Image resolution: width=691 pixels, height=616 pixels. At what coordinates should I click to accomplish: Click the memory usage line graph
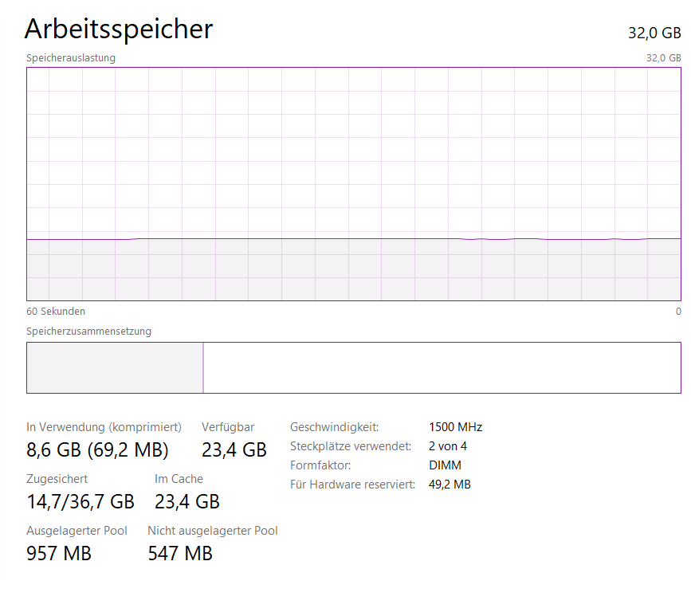(353, 183)
